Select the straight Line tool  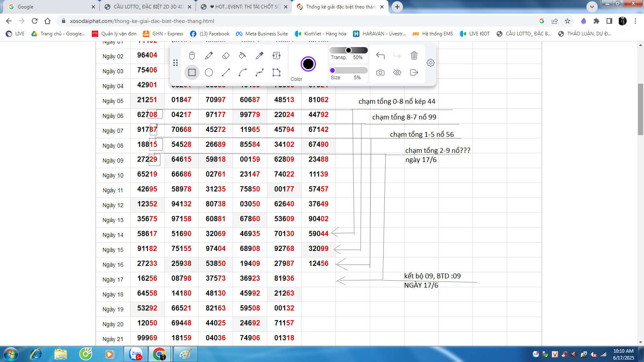click(226, 72)
